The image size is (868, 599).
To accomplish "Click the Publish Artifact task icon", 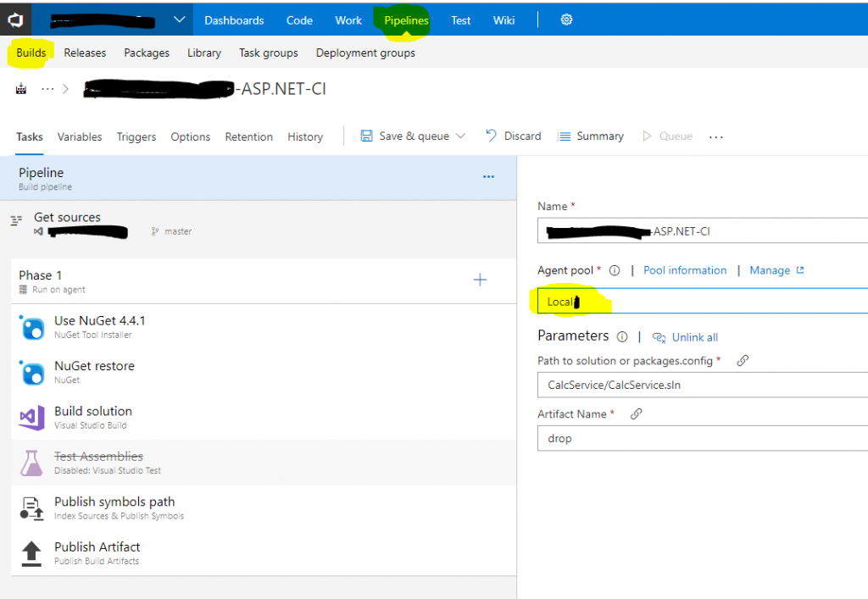I will 31,553.
